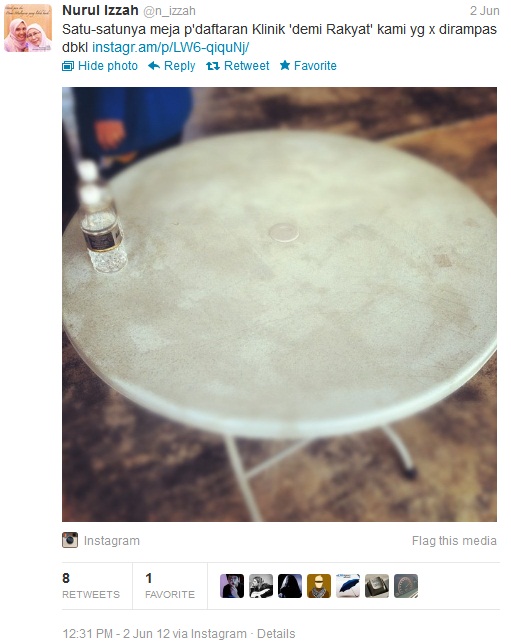Open the table photo from Instagram
Image resolution: width=511 pixels, height=643 pixels.
tap(279, 304)
